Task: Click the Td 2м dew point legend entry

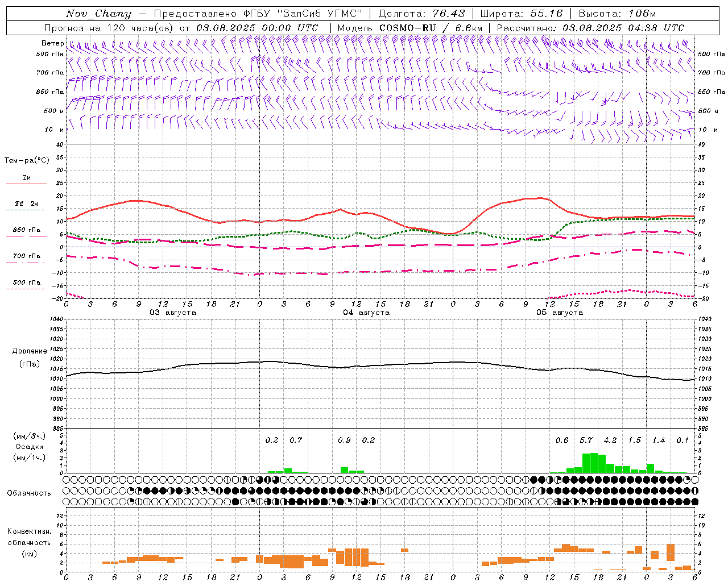Action: [27, 203]
